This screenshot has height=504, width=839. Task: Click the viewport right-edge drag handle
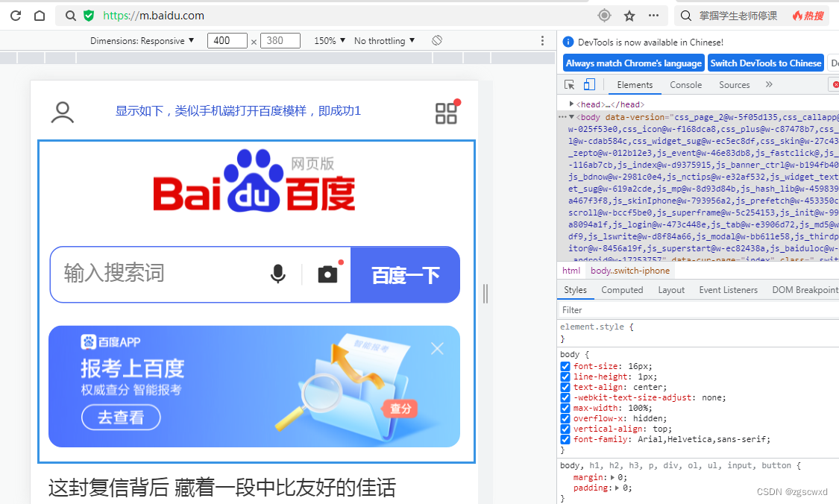486,294
